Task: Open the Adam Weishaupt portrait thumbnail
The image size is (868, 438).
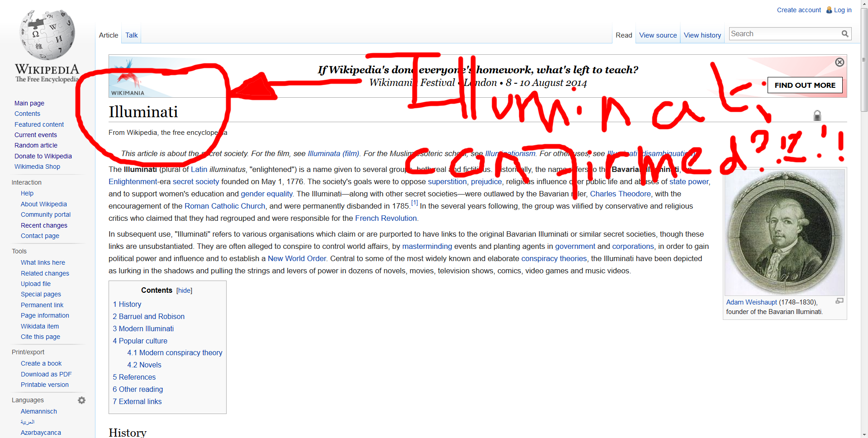Action: [x=784, y=232]
